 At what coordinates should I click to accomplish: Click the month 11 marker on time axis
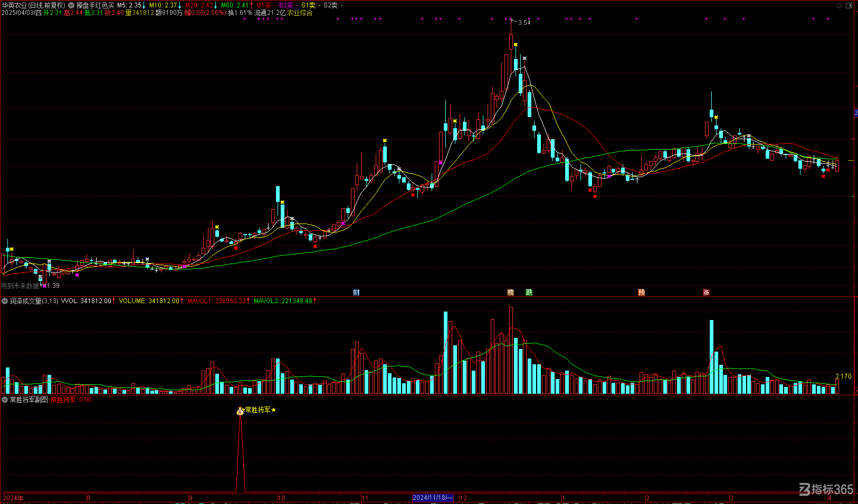coord(365,498)
